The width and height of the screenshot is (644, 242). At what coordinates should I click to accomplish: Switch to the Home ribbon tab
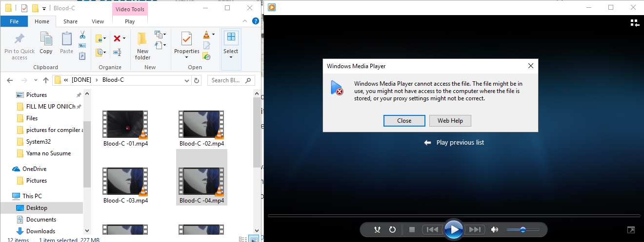42,21
